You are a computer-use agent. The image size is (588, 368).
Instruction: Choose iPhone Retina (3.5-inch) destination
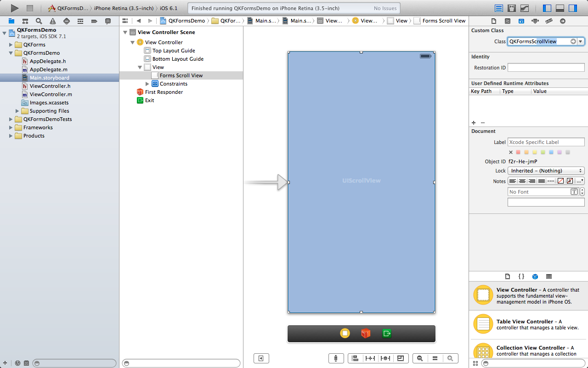(x=124, y=8)
